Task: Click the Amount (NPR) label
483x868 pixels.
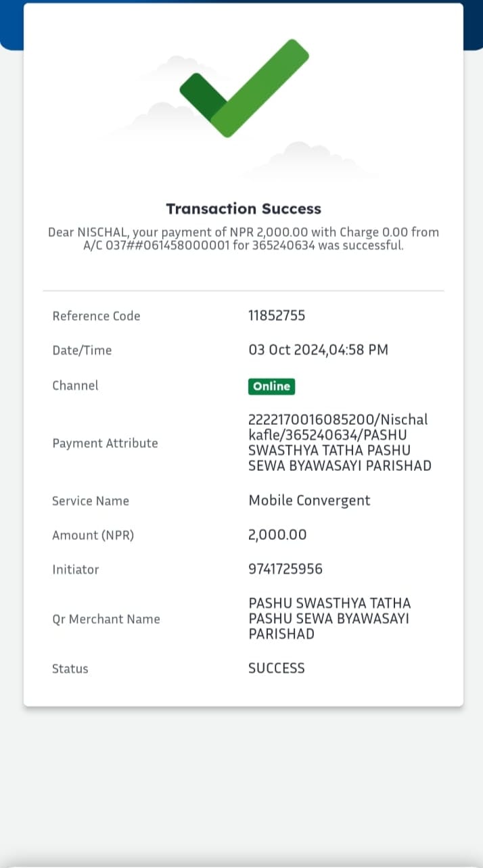Action: click(x=93, y=535)
